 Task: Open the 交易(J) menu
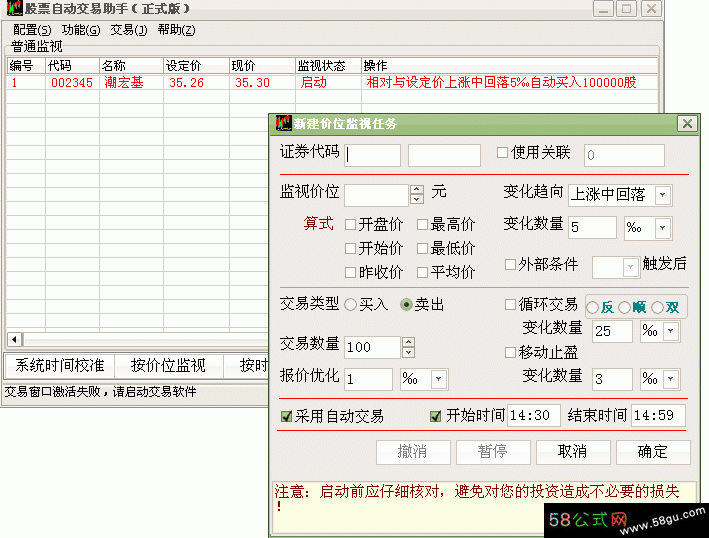coord(129,30)
